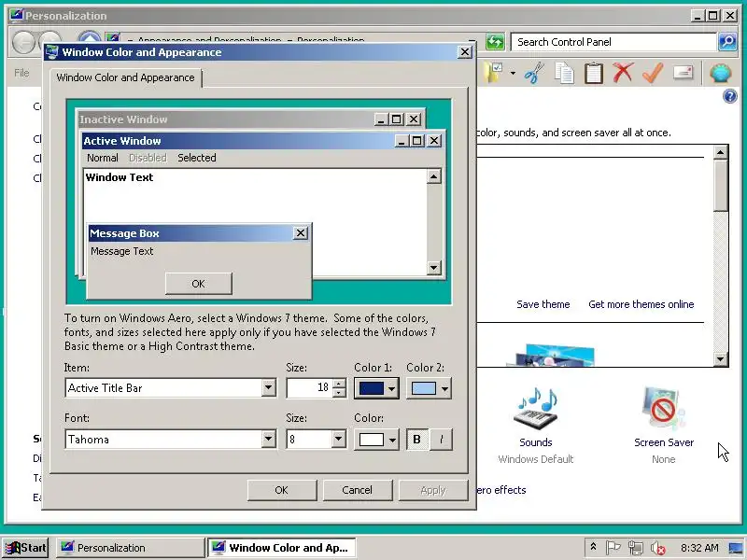Open the Sounds piano icon
The image size is (747, 560).
pyautogui.click(x=536, y=410)
